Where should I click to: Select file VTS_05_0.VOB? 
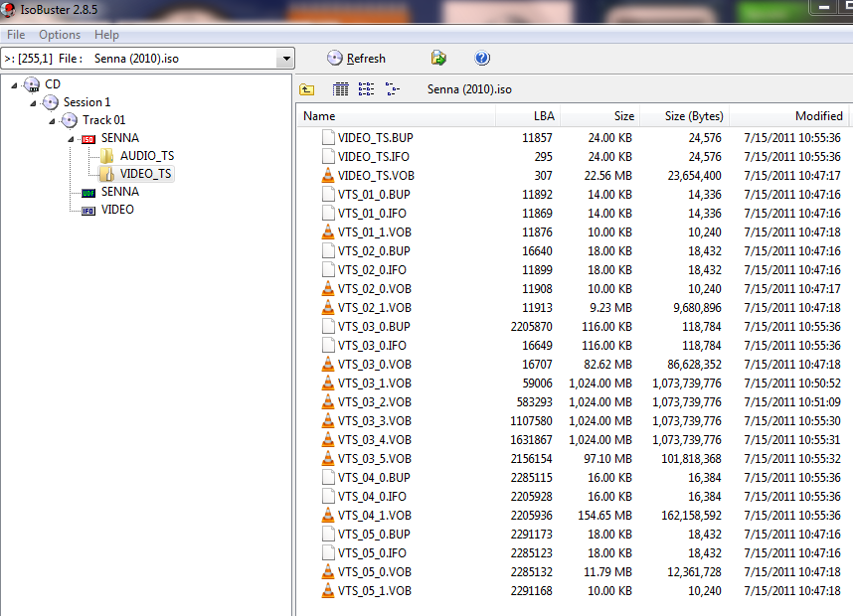[374, 571]
